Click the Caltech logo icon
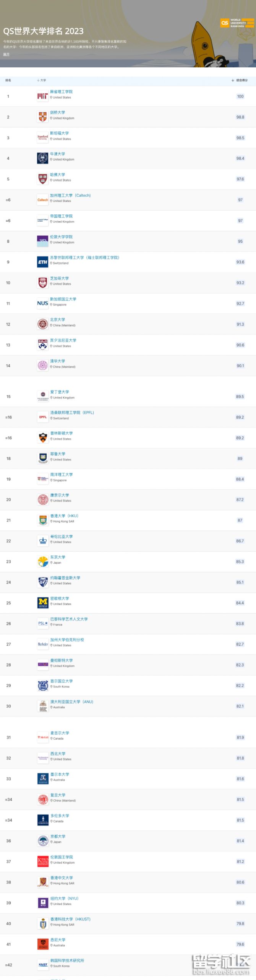 coord(42,200)
